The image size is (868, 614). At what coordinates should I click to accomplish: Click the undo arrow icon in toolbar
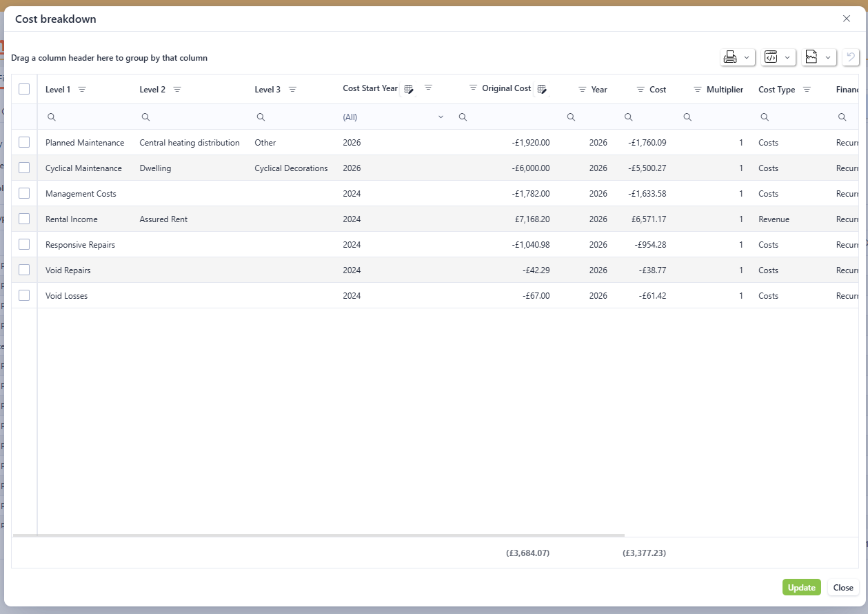tap(851, 57)
